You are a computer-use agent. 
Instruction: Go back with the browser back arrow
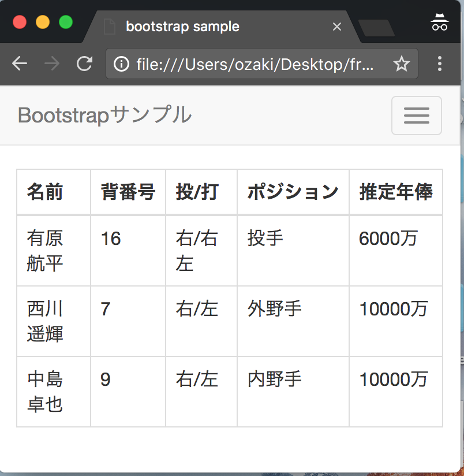pyautogui.click(x=20, y=64)
